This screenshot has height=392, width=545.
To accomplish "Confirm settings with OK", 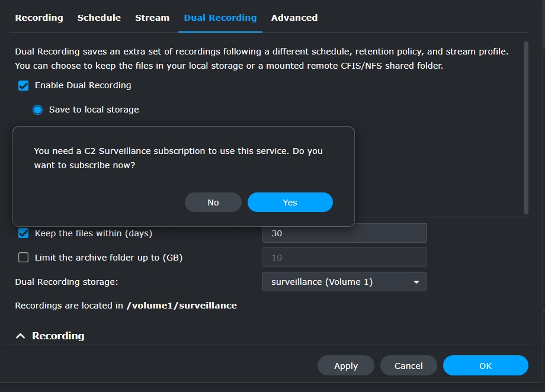I will pos(485,366).
